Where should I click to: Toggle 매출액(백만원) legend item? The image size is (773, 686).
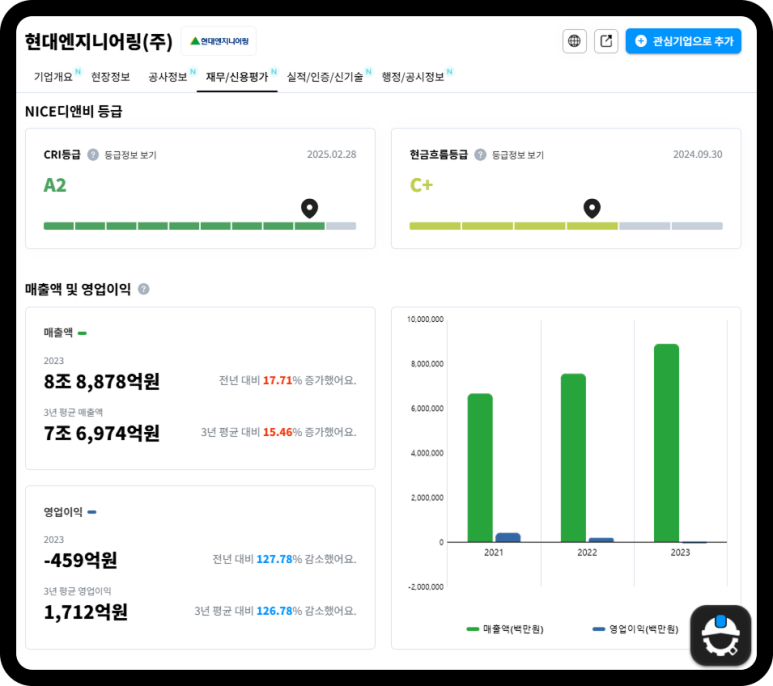(x=505, y=629)
